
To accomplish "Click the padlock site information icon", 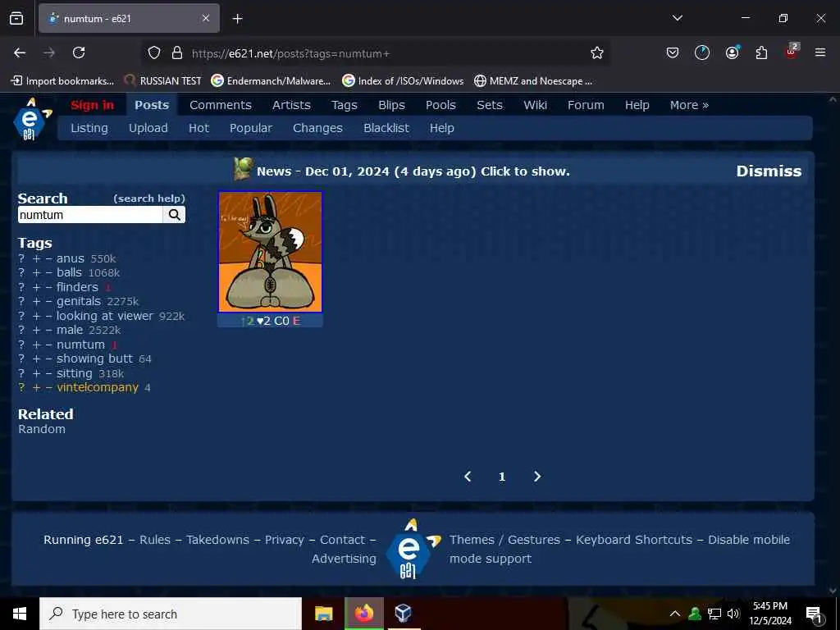I will 177,53.
